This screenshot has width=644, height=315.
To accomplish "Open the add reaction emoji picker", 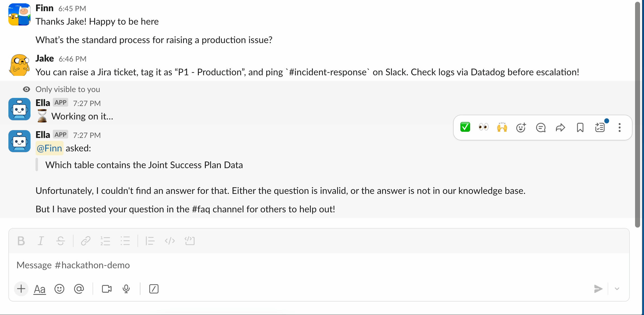I will point(521,128).
